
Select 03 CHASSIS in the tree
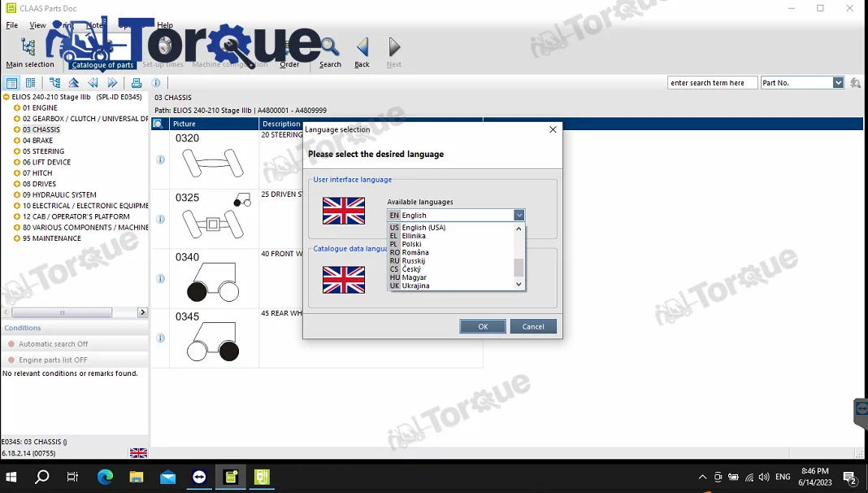[41, 129]
